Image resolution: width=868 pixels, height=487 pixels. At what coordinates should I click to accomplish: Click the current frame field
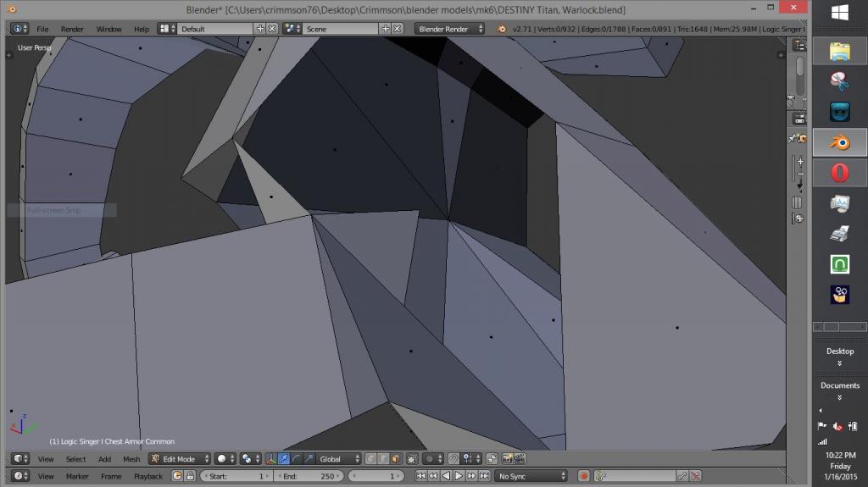(376, 476)
